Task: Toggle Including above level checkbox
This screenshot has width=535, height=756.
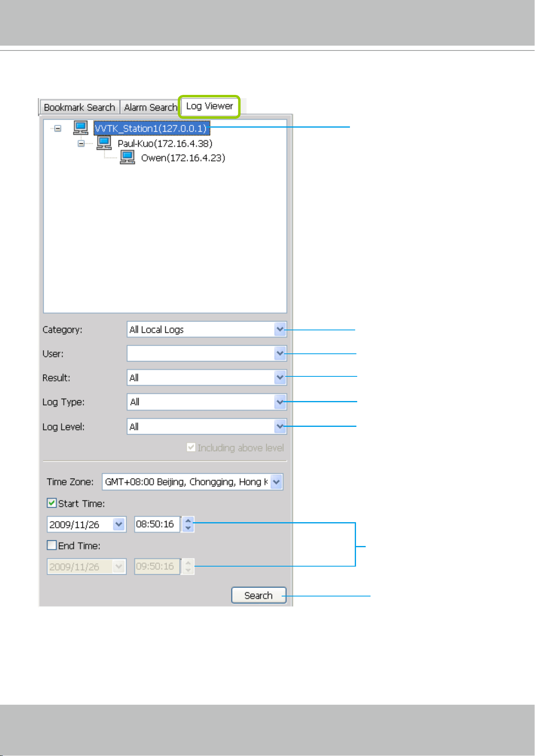Action: (191, 447)
